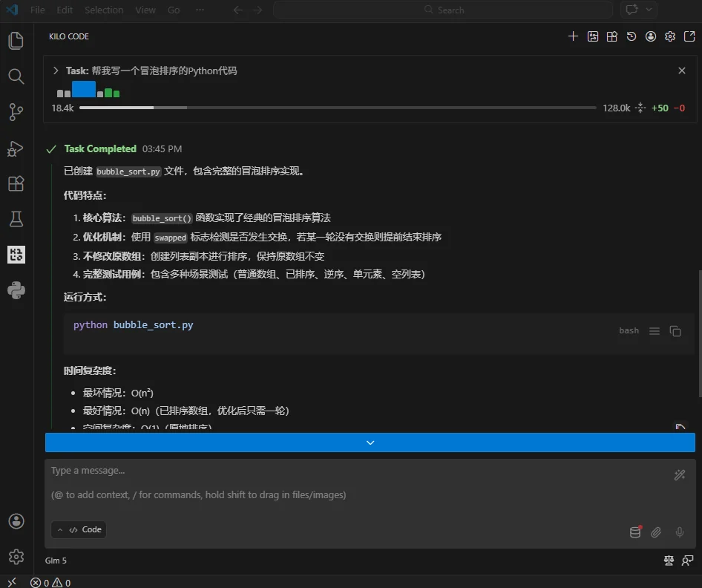The height and width of the screenshot is (588, 702).
Task: Open Kilo Code profile icon
Action: [x=651, y=36]
